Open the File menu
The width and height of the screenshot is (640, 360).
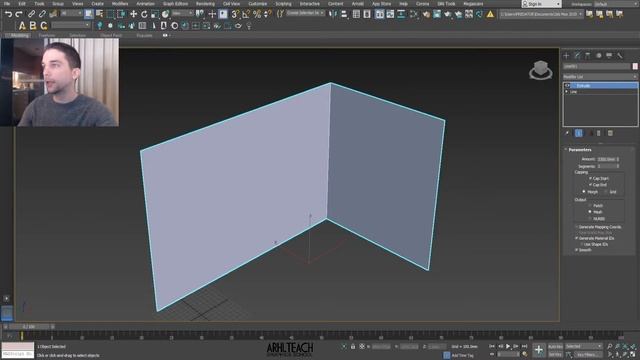pos(7,4)
